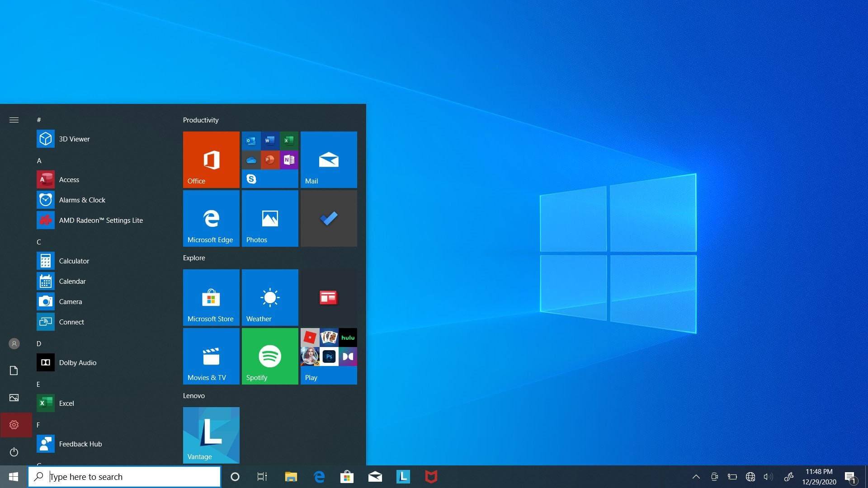The width and height of the screenshot is (868, 488).
Task: Open Mail from the taskbar
Action: click(375, 477)
